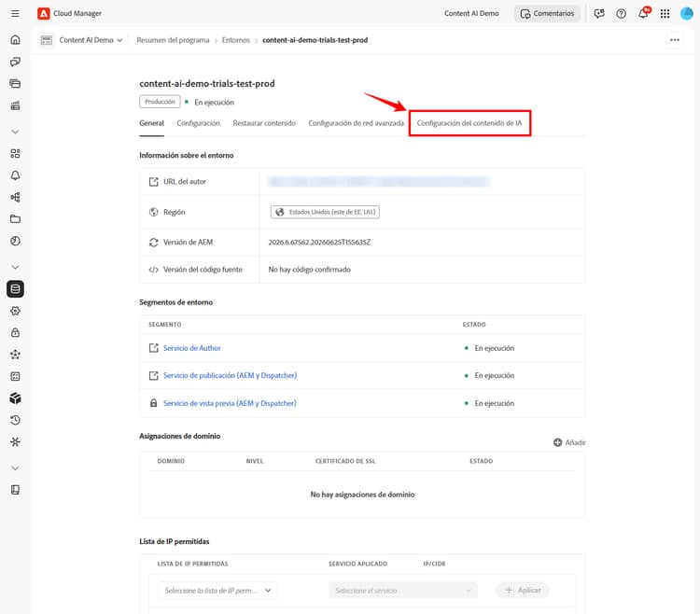
Task: Click the URL del autor external-link icon
Action: click(154, 182)
